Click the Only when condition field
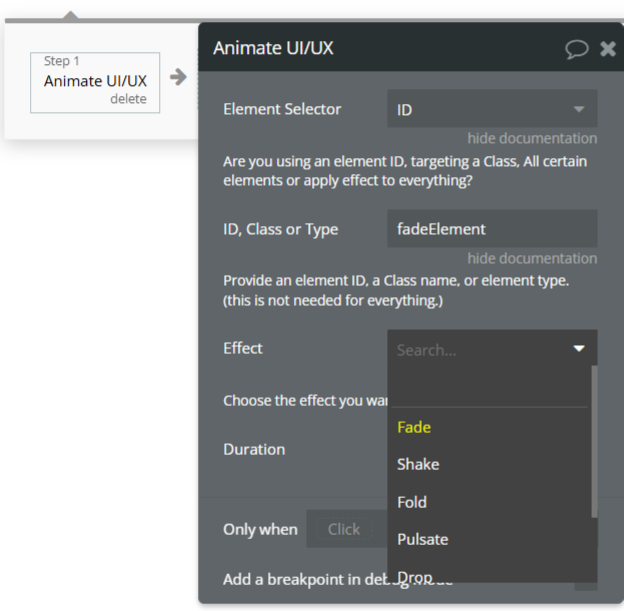The height and width of the screenshot is (611, 624). click(343, 529)
